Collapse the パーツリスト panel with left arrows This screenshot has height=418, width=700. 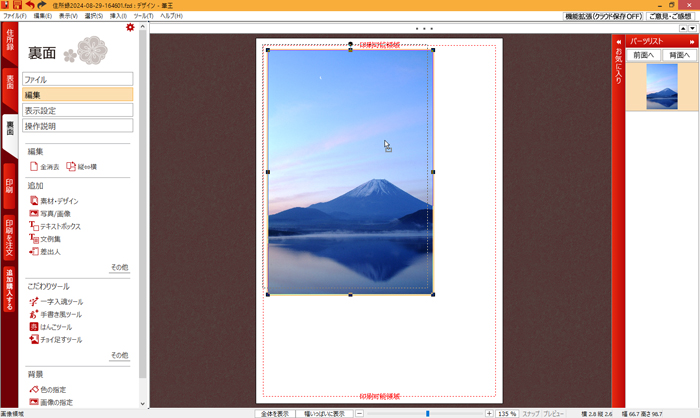click(x=619, y=41)
